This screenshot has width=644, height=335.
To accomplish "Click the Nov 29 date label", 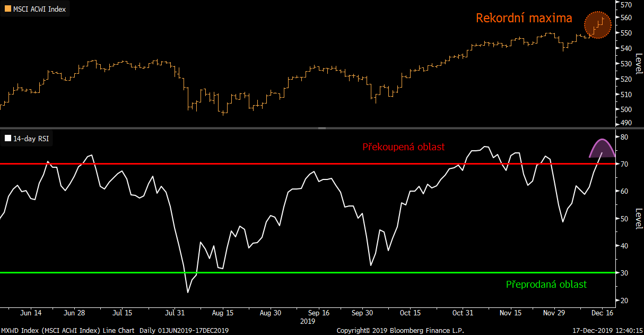I will 555,313.
